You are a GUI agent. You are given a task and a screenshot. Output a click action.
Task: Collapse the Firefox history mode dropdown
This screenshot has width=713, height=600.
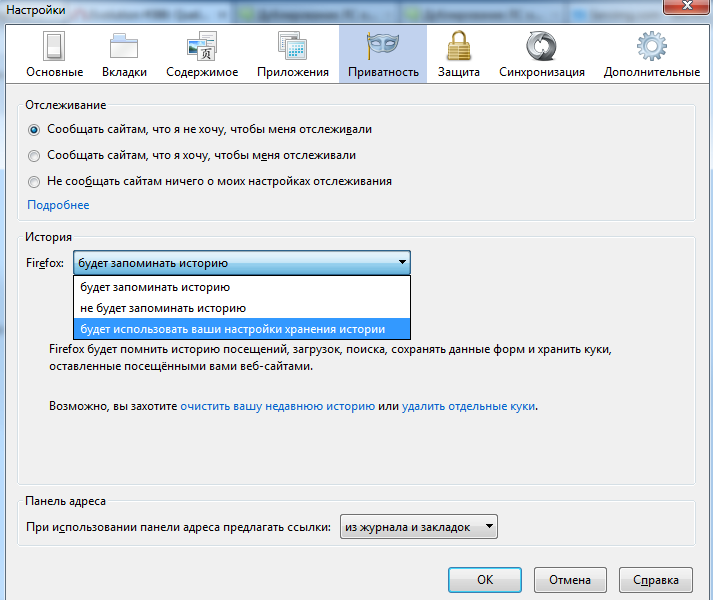(x=242, y=262)
